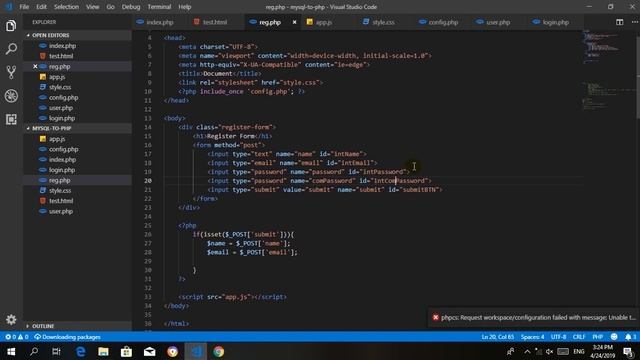Show hidden system tray icons

click(527, 351)
